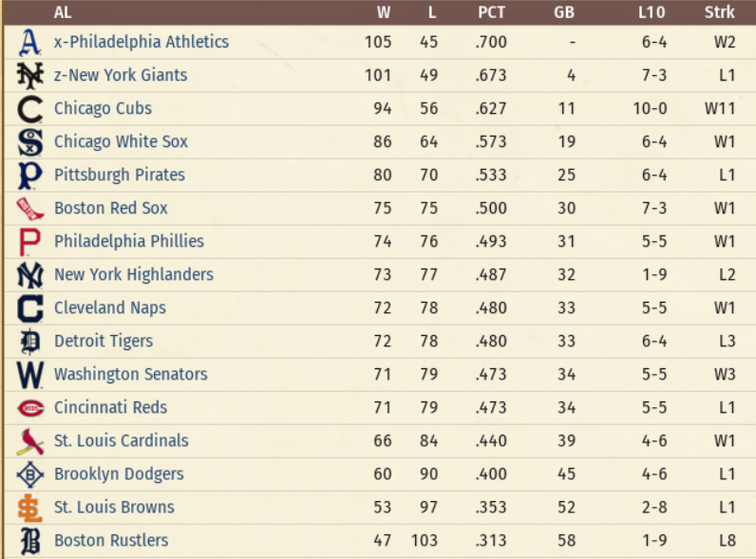Click the Philadelphia Athletics team logo
Viewport: 756px width, 559px height.
pos(30,43)
